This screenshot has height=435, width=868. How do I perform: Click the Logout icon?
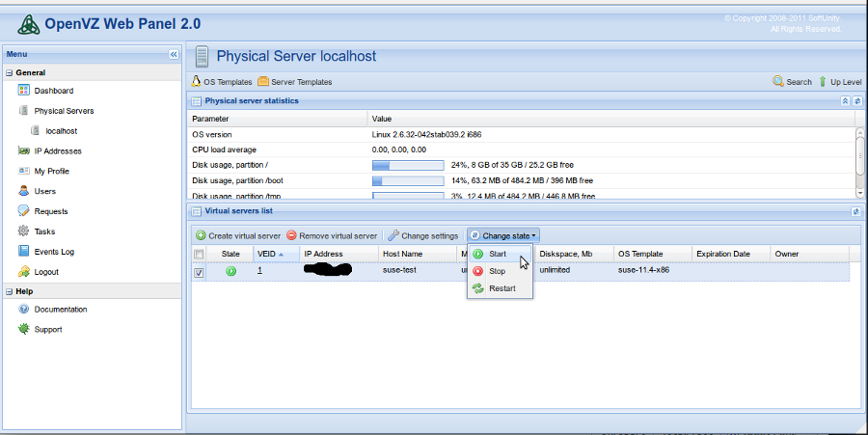(23, 271)
